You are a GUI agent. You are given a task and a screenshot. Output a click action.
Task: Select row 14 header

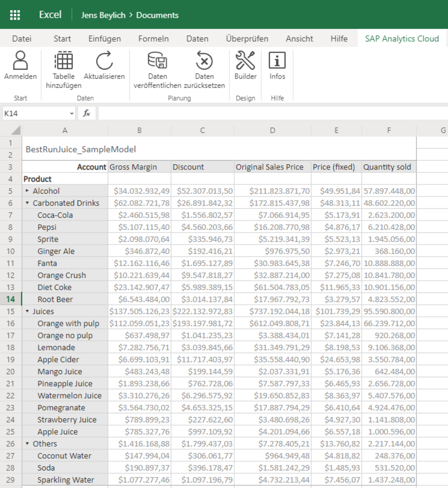tap(11, 299)
